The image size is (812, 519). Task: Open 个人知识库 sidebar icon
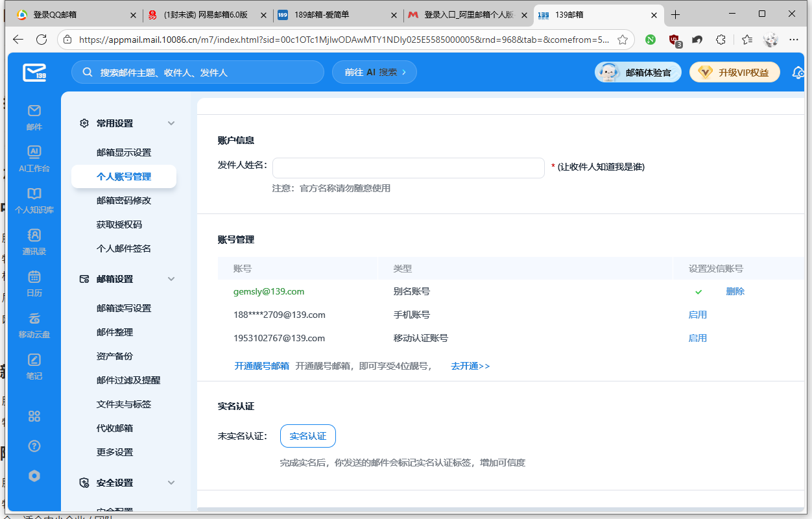[x=34, y=200]
